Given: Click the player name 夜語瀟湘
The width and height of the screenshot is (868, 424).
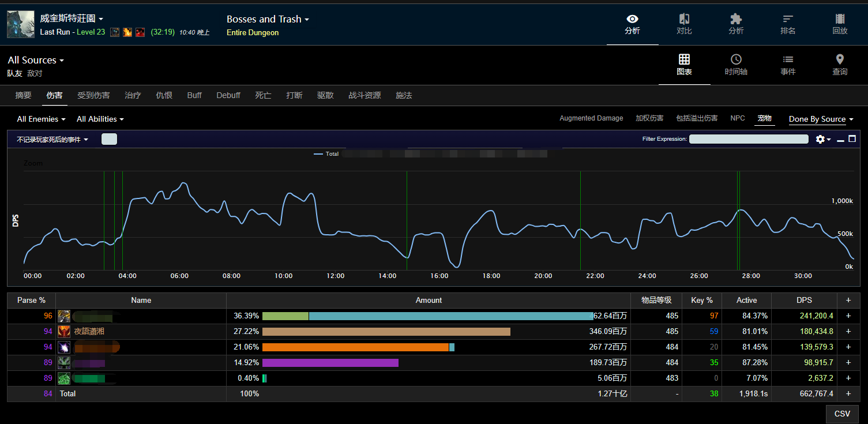Looking at the screenshot, I should tap(89, 332).
